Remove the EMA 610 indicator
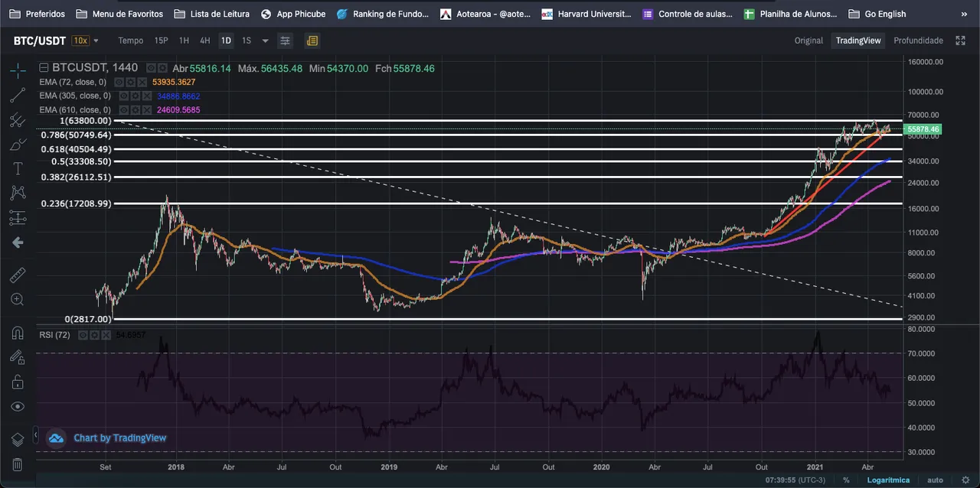The image size is (980, 488). click(x=147, y=110)
